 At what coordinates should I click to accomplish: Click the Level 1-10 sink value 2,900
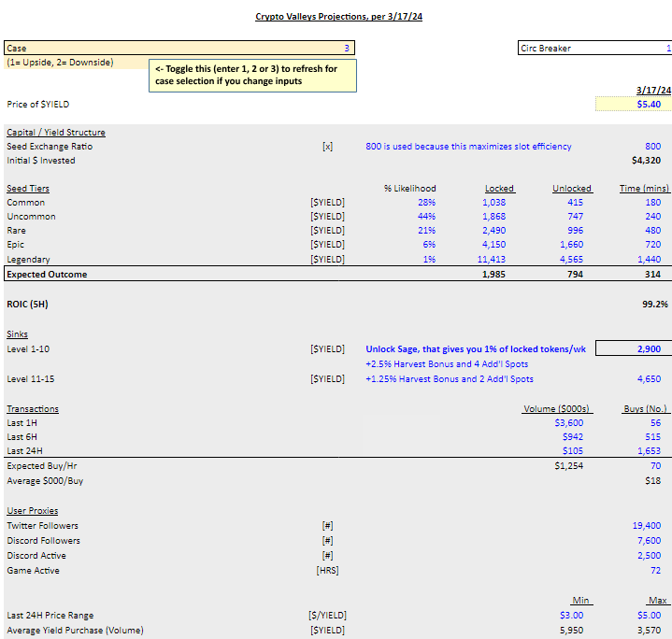(x=634, y=348)
